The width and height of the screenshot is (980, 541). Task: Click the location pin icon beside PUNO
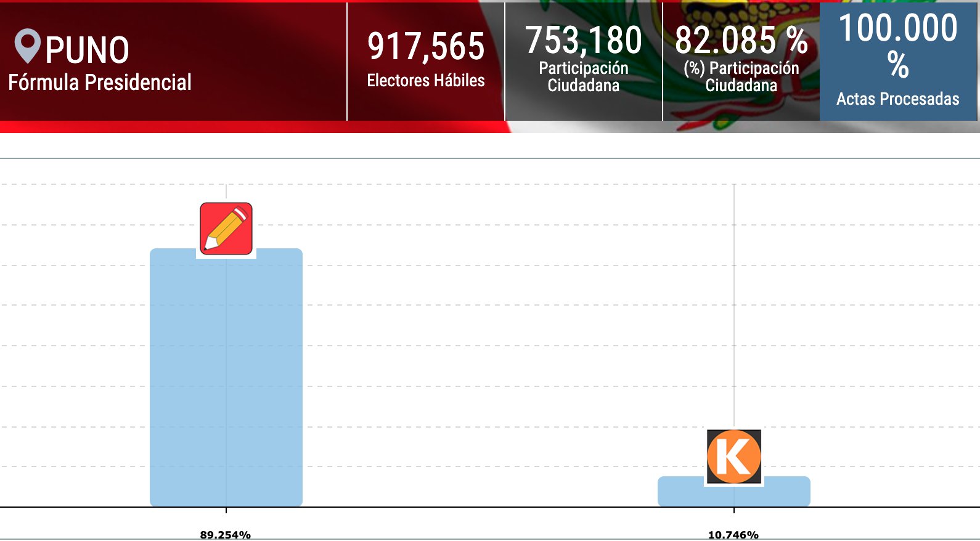coord(27,46)
